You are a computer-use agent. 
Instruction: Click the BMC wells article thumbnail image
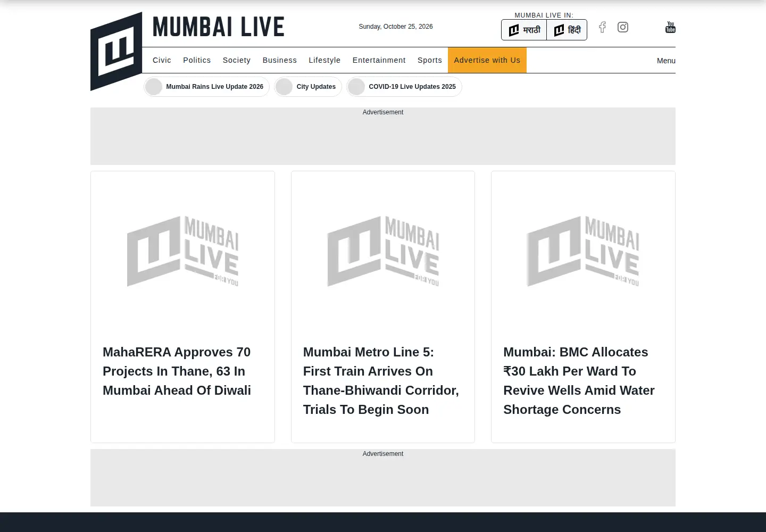tap(583, 251)
